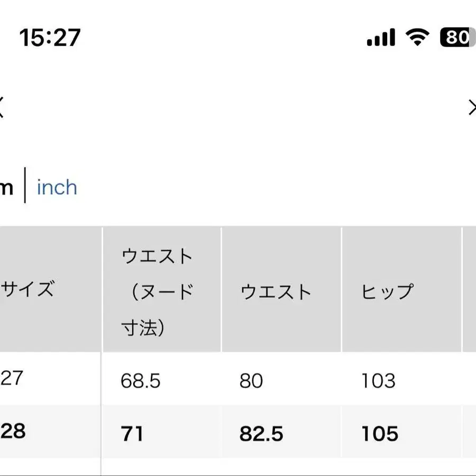Select the ウエスト（ヌード寸法） column header

(158, 292)
